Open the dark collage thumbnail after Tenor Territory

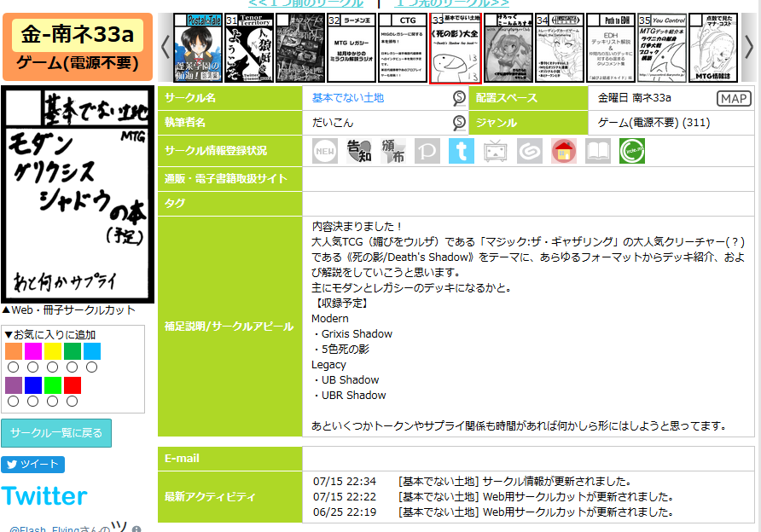(300, 48)
